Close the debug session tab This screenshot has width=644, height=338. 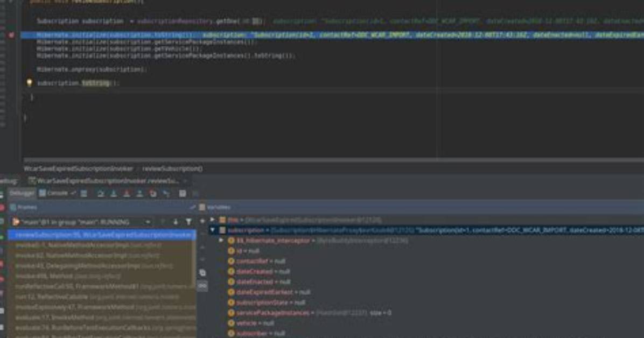coord(185,181)
